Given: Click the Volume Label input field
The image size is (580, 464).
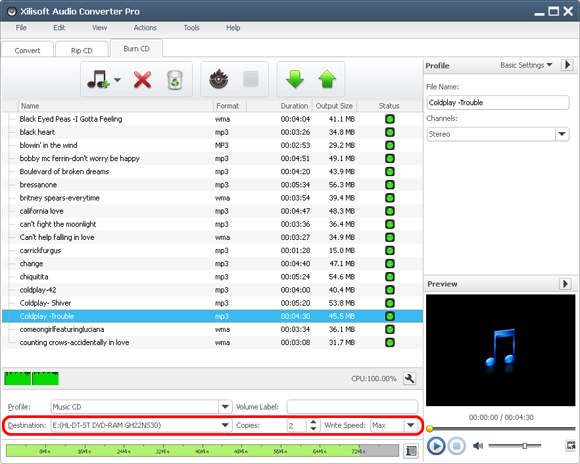Looking at the screenshot, I should (352, 407).
